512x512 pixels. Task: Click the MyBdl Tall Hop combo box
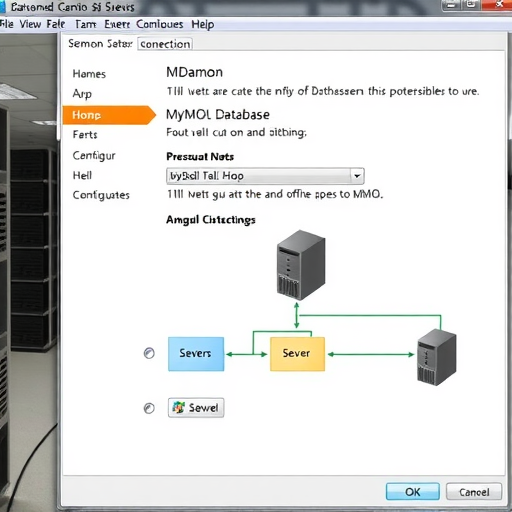tap(265, 176)
